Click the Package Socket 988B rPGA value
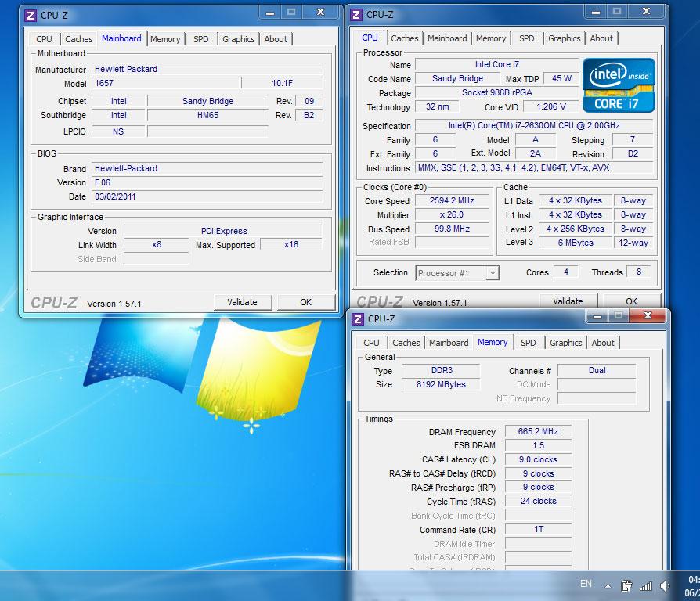Viewport: 700px width, 601px height. click(x=497, y=92)
